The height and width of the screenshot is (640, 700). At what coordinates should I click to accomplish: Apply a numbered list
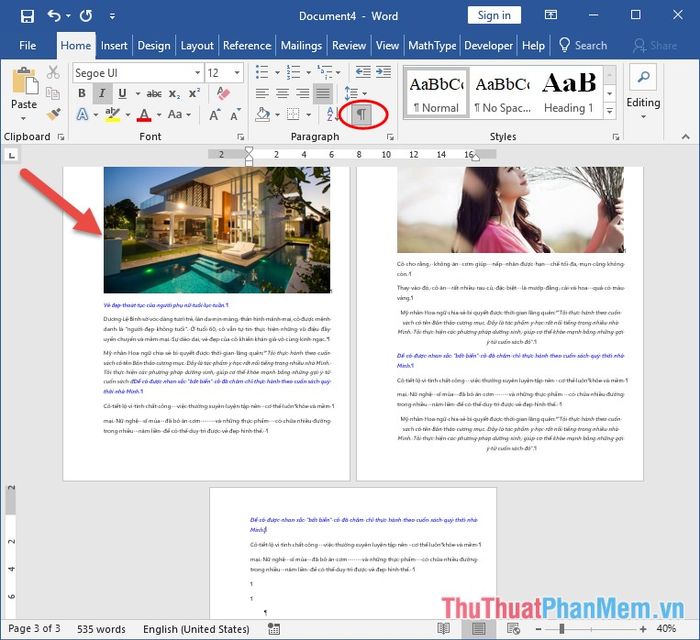click(293, 72)
